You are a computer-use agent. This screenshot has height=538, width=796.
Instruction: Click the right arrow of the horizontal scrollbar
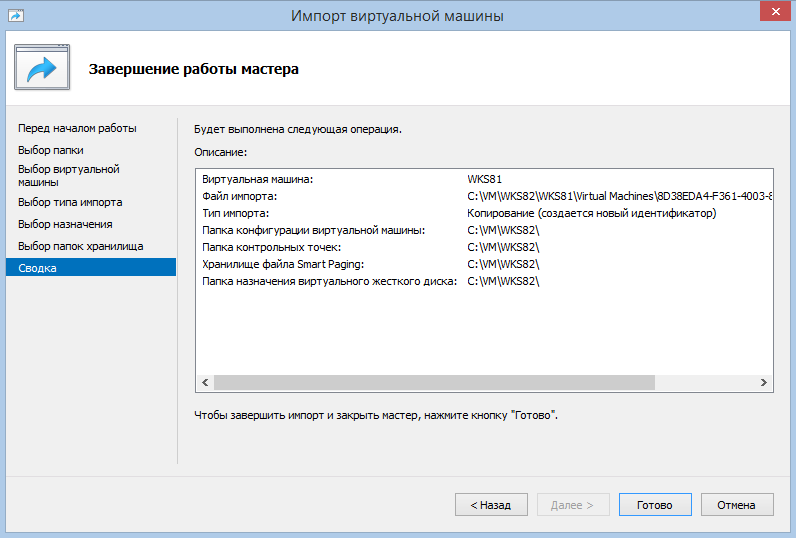coord(764,383)
